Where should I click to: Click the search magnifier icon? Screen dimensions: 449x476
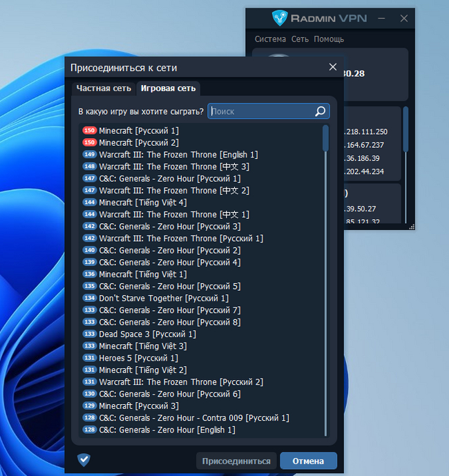(x=321, y=111)
